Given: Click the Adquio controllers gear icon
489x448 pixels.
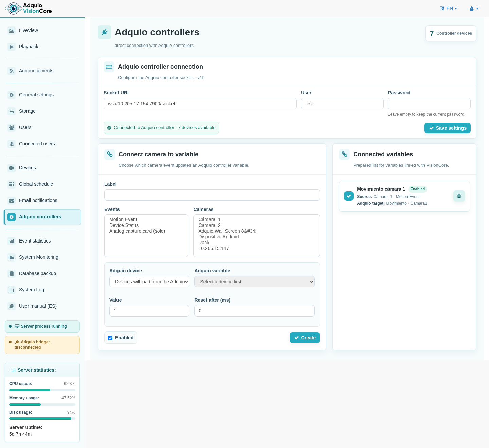Looking at the screenshot, I should (x=12, y=217).
